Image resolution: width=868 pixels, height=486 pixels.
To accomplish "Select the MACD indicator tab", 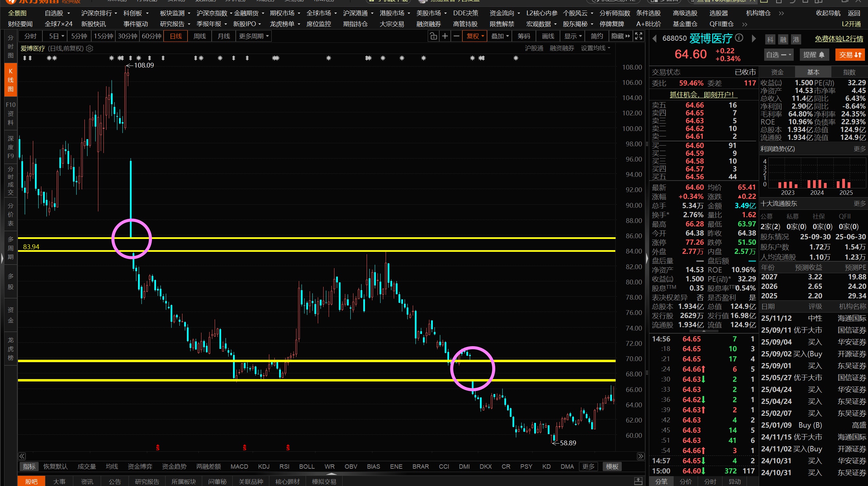I will [x=239, y=467].
